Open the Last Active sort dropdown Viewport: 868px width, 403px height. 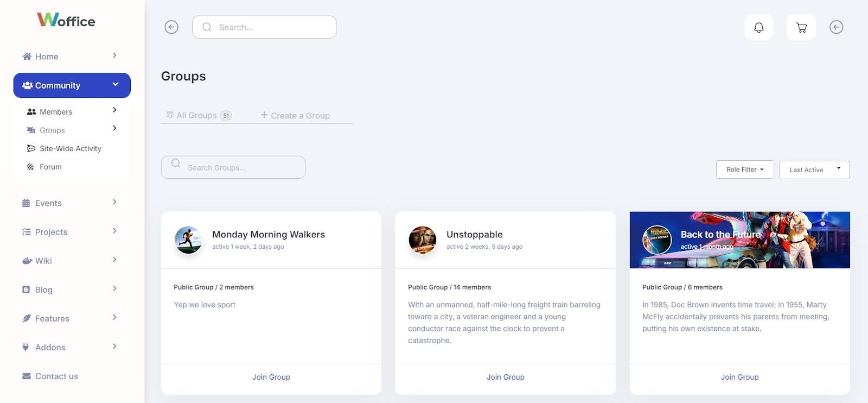point(814,170)
